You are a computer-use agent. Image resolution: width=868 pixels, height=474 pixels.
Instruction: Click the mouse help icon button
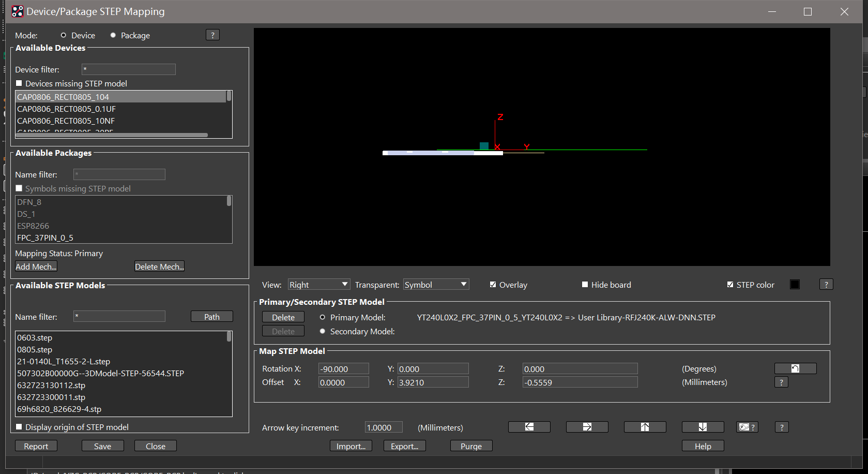[x=747, y=427]
